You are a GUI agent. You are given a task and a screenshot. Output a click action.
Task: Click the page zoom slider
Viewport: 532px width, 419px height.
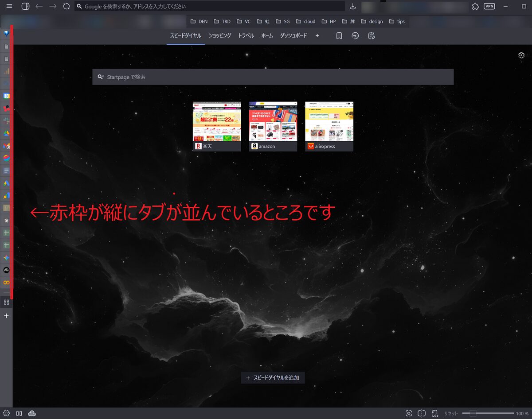click(x=487, y=413)
